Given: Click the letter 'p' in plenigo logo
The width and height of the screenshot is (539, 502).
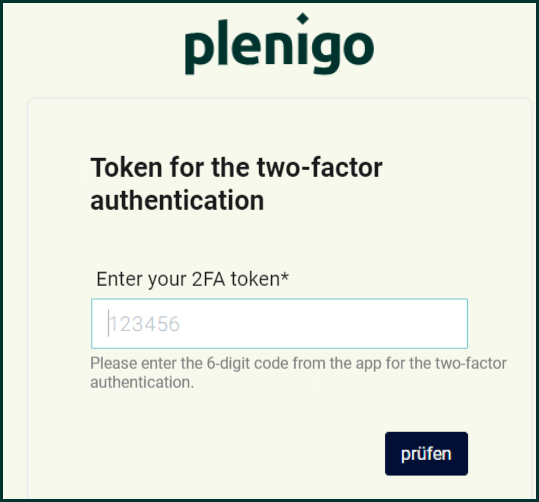Looking at the screenshot, I should (198, 47).
